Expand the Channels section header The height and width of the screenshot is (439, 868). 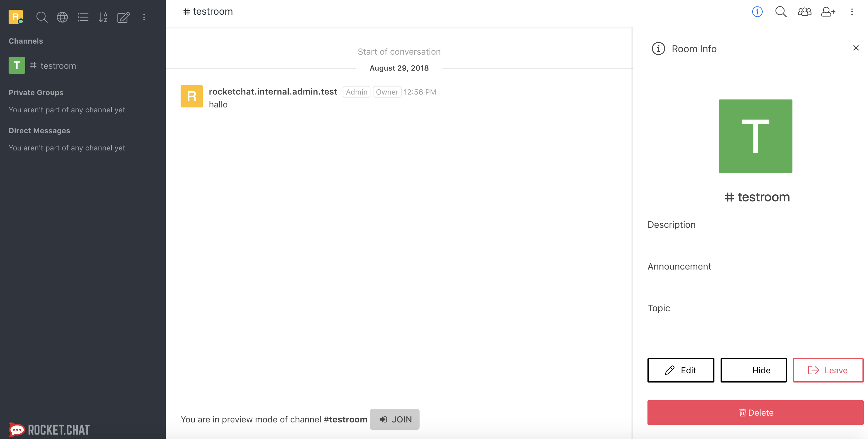tap(25, 41)
